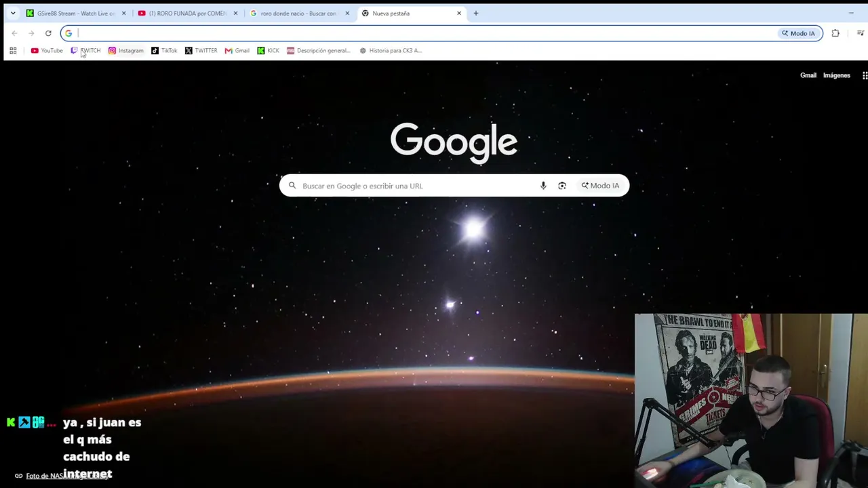Screen dimensions: 868x488
Task: Open the media controls icon in toolbar
Action: 861,33
